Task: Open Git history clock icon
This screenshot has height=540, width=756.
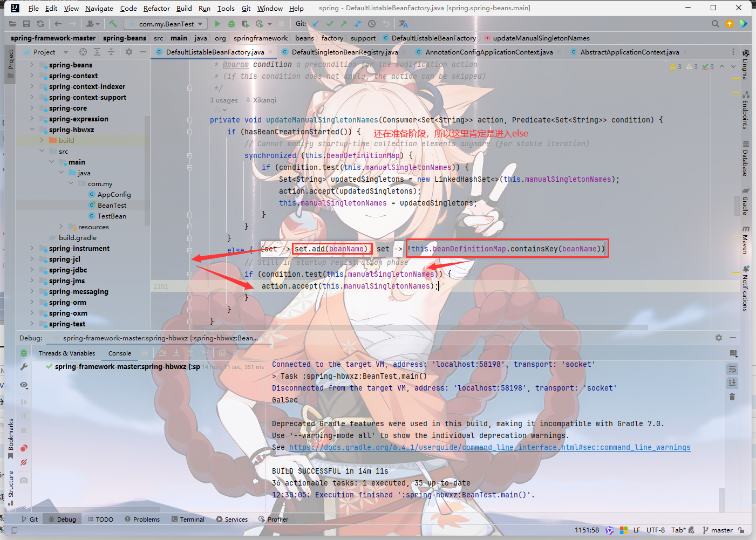Action: 372,24
